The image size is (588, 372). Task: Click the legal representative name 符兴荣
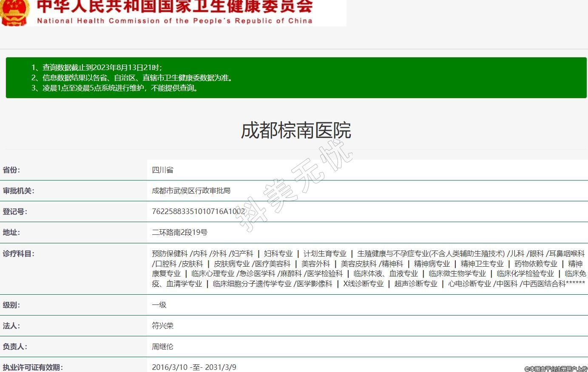coord(163,326)
